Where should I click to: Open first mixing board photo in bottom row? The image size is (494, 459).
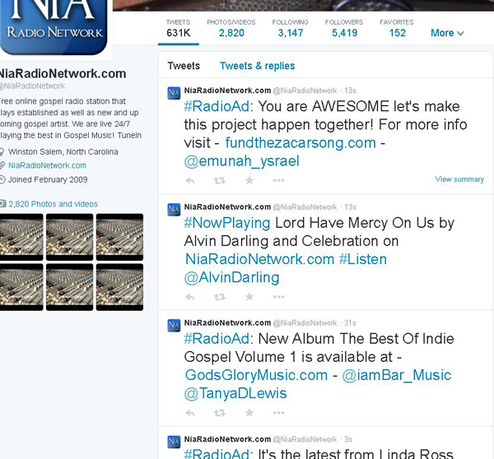point(21,287)
